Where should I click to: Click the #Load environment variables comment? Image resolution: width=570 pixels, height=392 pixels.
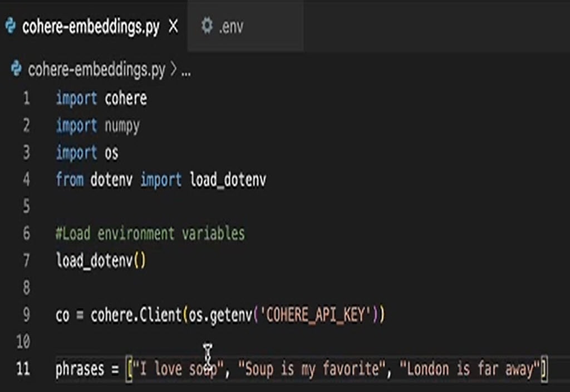150,233
